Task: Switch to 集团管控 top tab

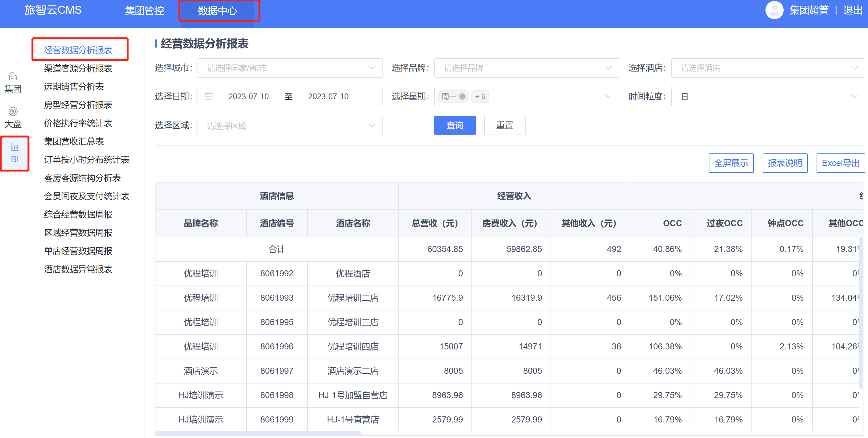Action: click(144, 11)
